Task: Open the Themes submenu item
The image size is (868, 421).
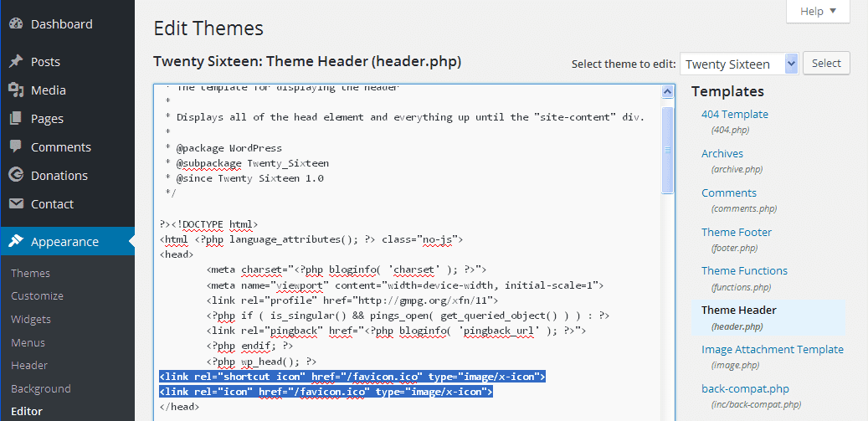Action: (x=30, y=273)
